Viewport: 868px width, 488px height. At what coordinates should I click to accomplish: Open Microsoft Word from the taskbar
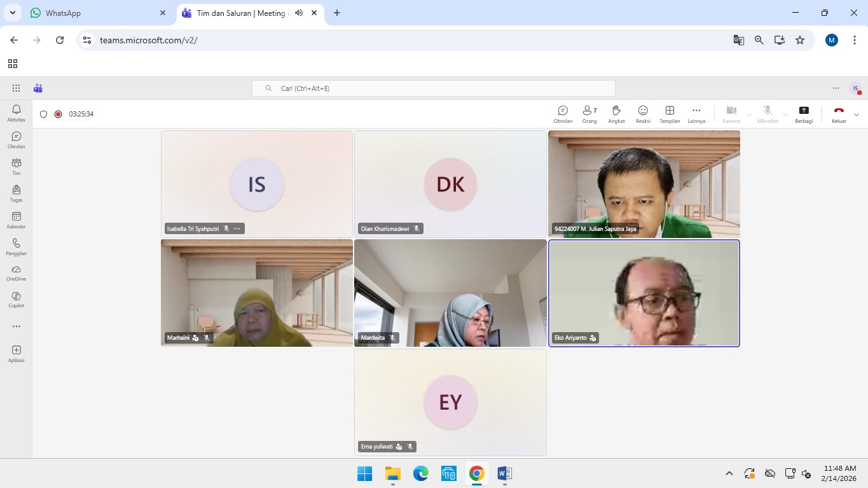[504, 473]
